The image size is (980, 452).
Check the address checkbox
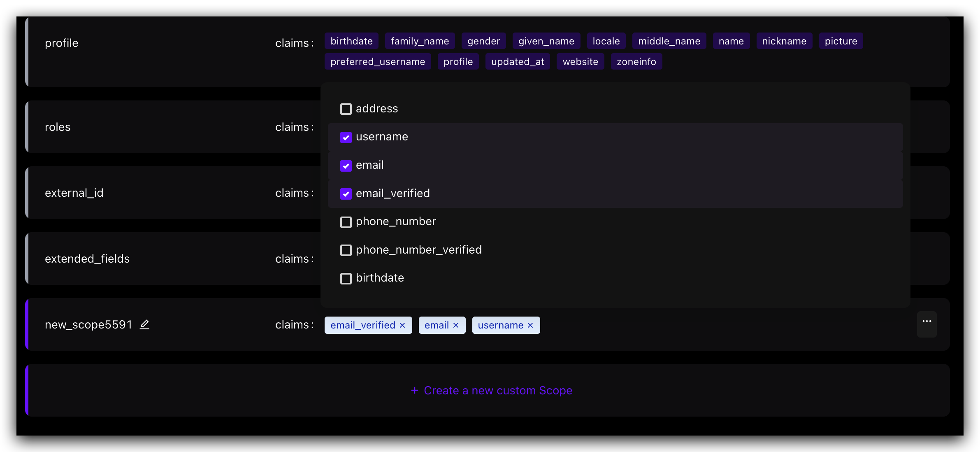[346, 109]
